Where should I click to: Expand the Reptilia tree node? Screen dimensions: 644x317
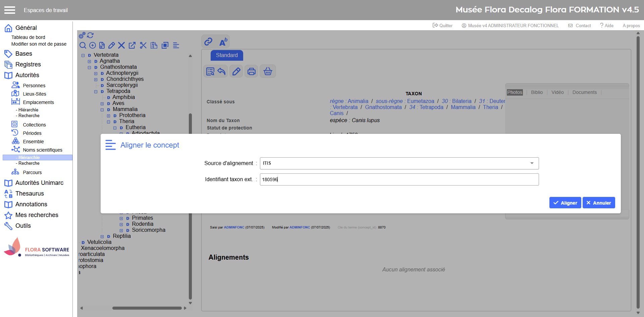(102, 236)
